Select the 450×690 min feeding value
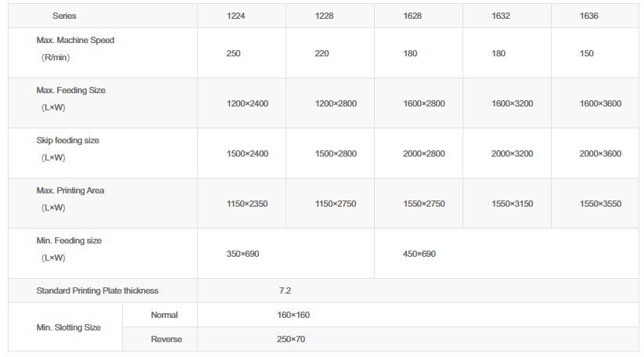The height and width of the screenshot is (357, 644). [419, 254]
